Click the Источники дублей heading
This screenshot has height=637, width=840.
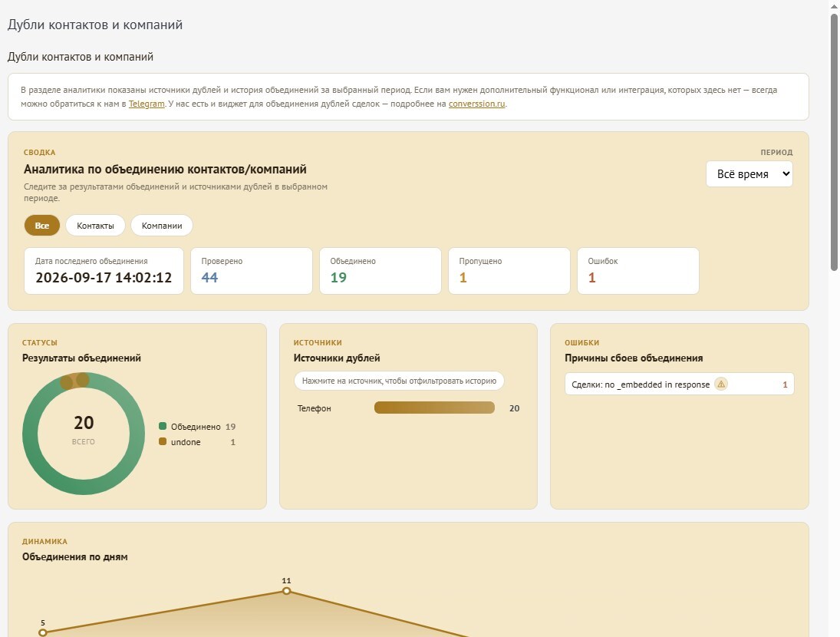coord(337,358)
